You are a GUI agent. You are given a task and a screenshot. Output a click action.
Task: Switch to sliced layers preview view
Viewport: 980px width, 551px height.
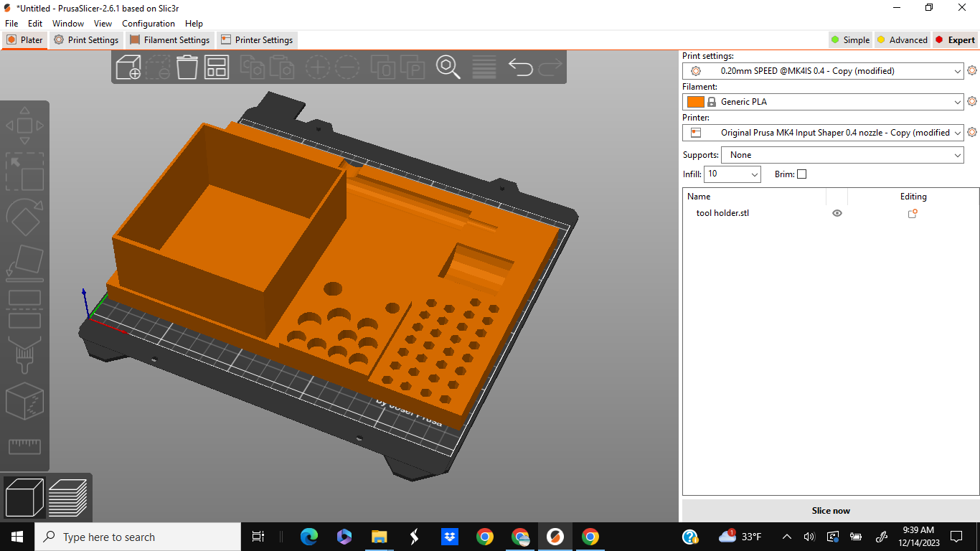(67, 497)
